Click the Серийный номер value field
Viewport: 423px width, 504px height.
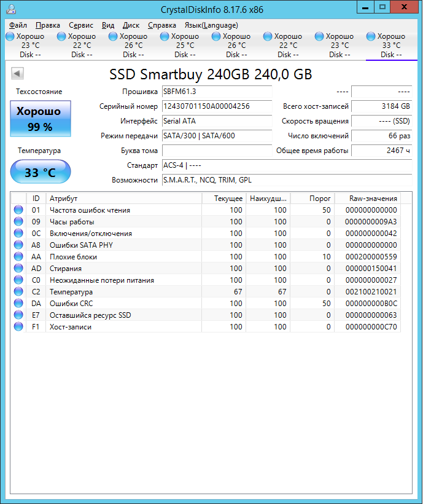point(216,106)
